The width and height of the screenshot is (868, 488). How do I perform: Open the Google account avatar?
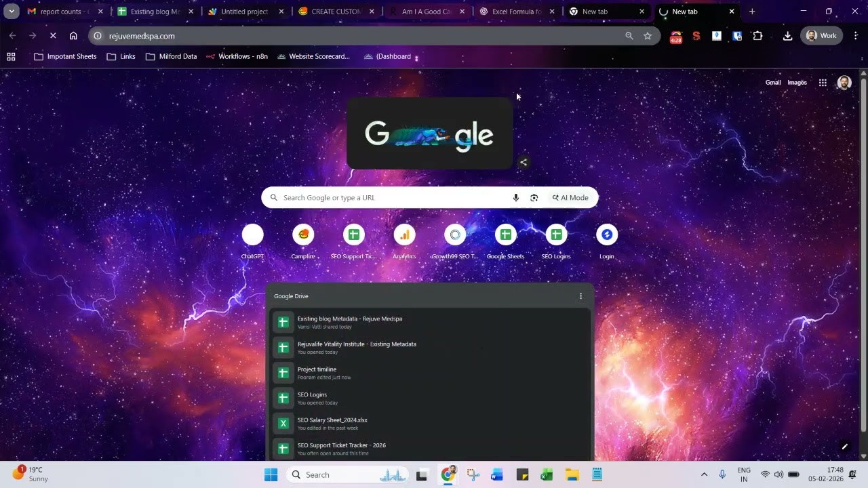(844, 83)
